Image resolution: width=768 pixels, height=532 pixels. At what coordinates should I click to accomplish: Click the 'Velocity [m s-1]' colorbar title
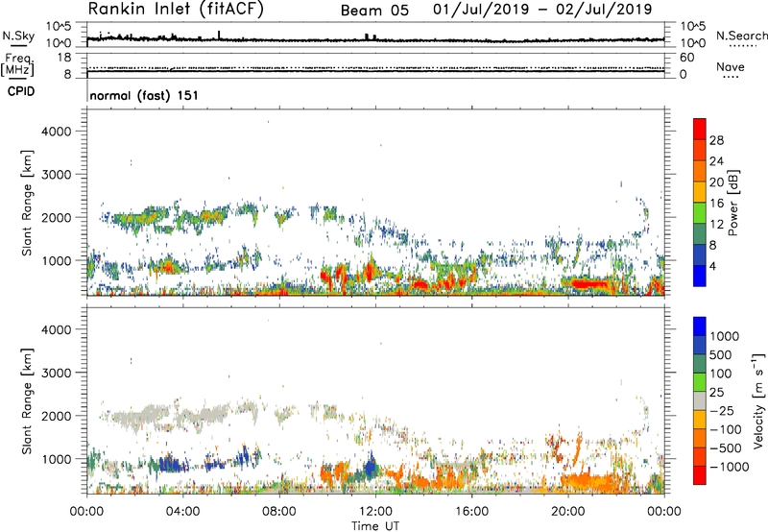pyautogui.click(x=757, y=400)
